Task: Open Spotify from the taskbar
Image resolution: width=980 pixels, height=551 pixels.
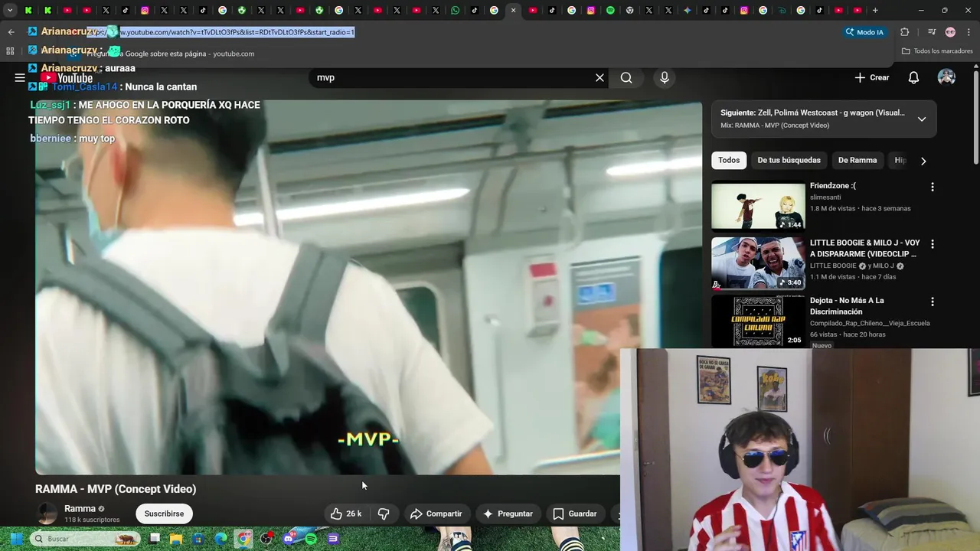Action: [311, 539]
